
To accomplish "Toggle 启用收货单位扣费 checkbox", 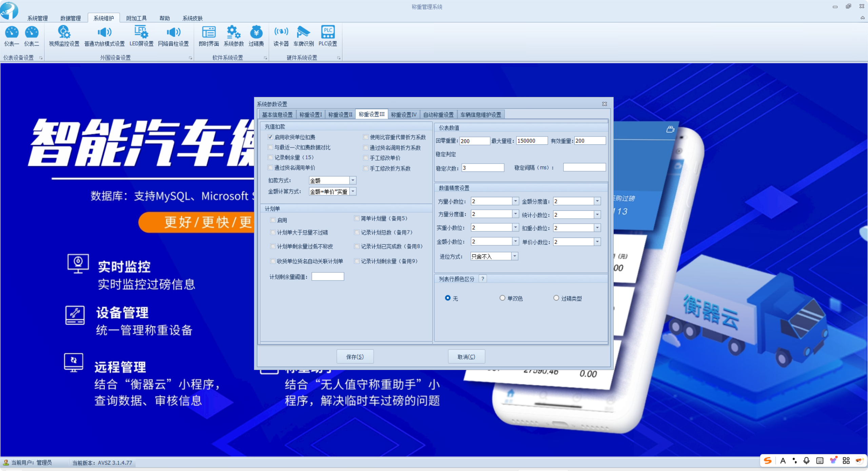I will [270, 137].
